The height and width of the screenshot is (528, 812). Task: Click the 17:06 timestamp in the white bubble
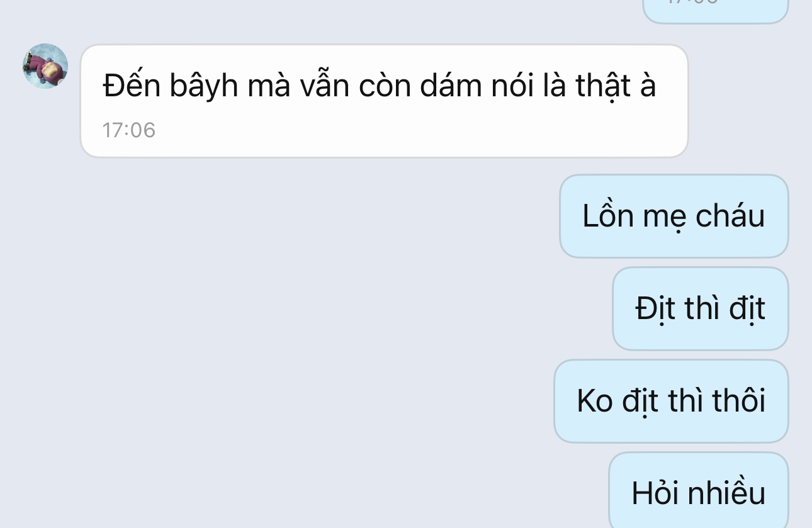coord(128,130)
